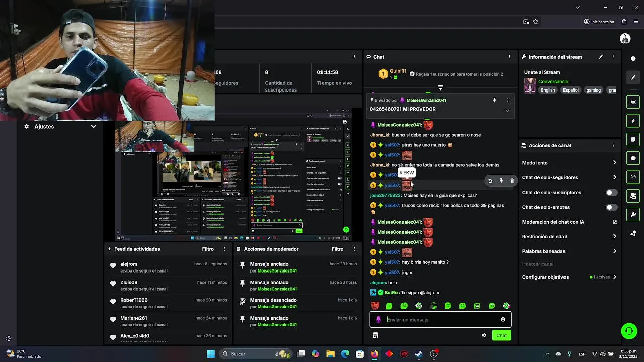Image resolution: width=644 pixels, height=362 pixels.
Task: Unpin the pinned message from MoisesGonzalez041
Action: [x=495, y=100]
